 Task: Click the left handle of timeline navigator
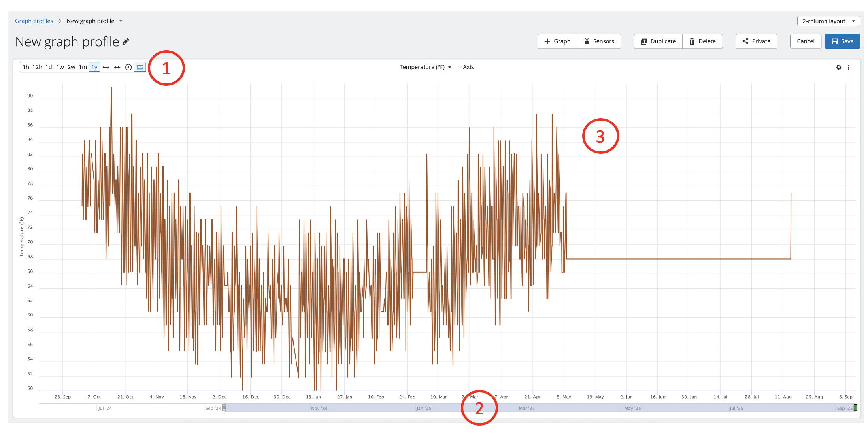click(x=224, y=407)
